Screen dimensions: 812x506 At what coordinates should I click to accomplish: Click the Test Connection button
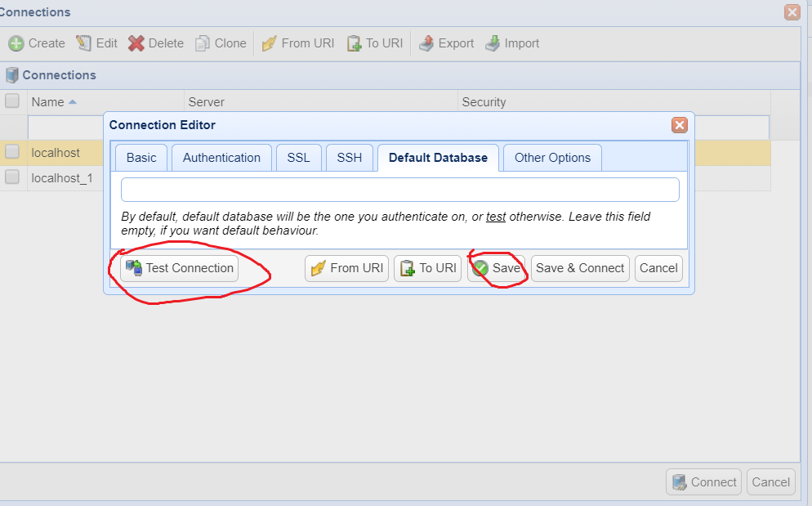179,268
